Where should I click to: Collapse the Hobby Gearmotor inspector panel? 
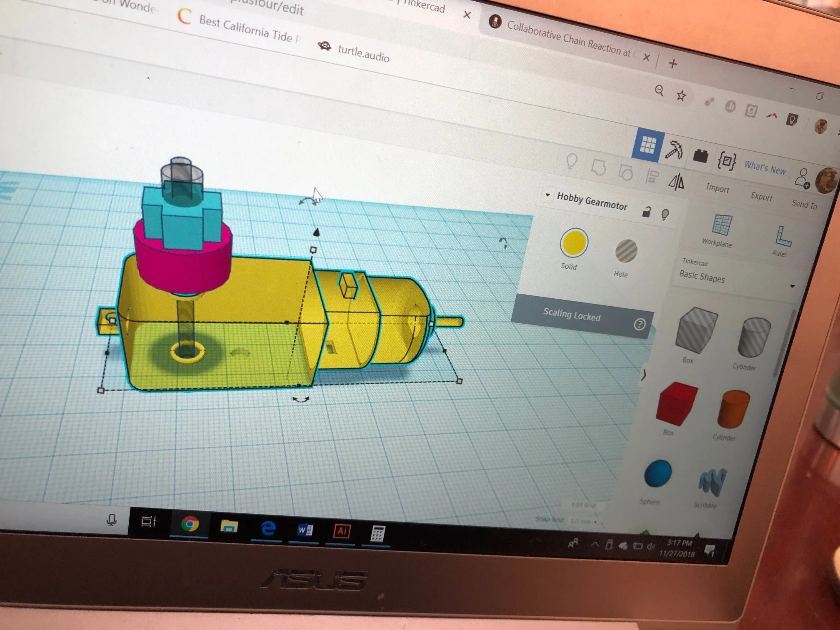pyautogui.click(x=547, y=195)
